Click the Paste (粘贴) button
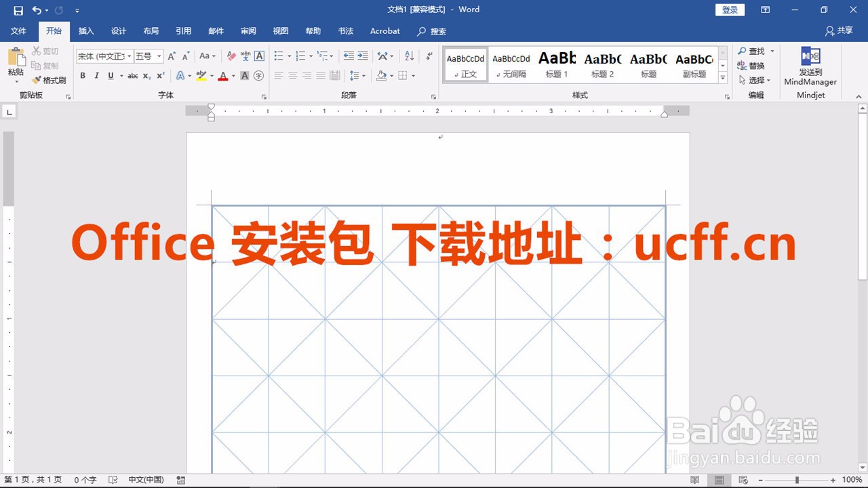 pos(16,66)
